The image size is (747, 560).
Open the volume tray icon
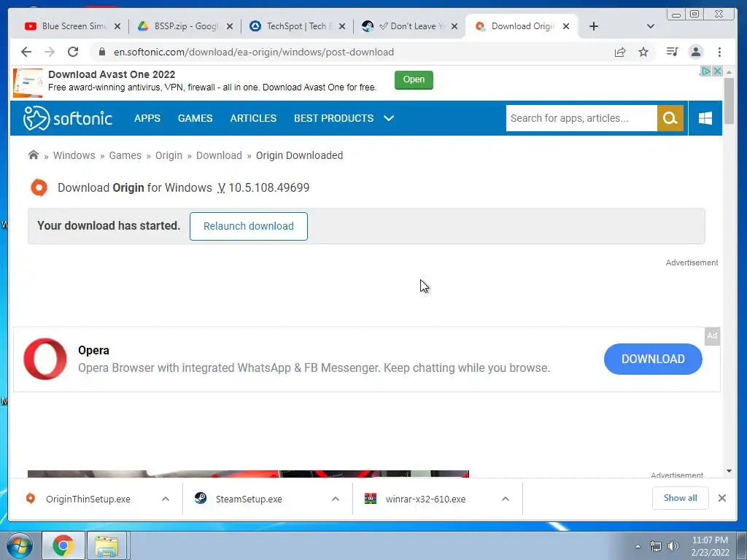tap(673, 546)
